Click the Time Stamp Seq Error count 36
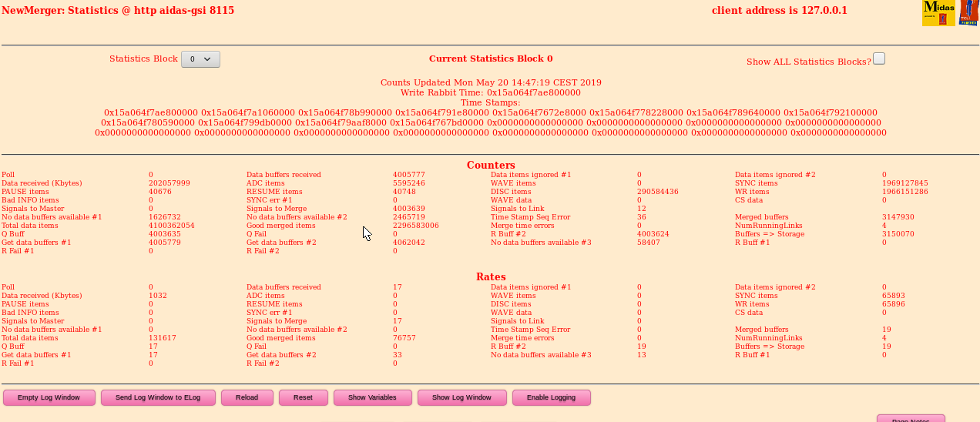Screen dimensions: 980x422 [x=642, y=217]
